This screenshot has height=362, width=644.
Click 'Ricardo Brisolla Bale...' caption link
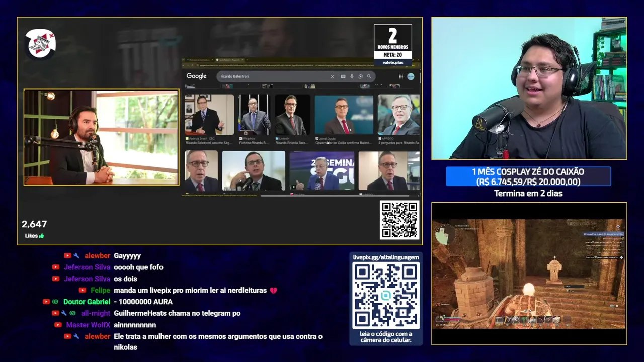pos(292,143)
